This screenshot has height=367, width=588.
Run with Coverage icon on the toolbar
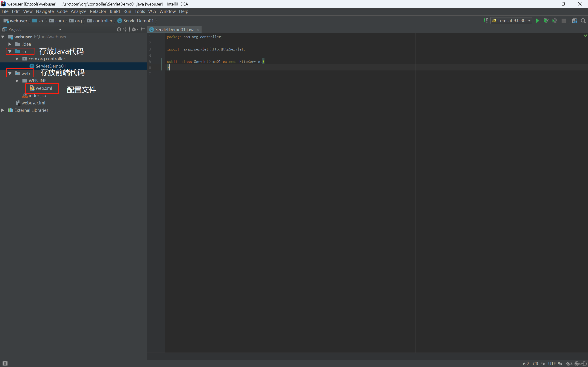click(555, 21)
